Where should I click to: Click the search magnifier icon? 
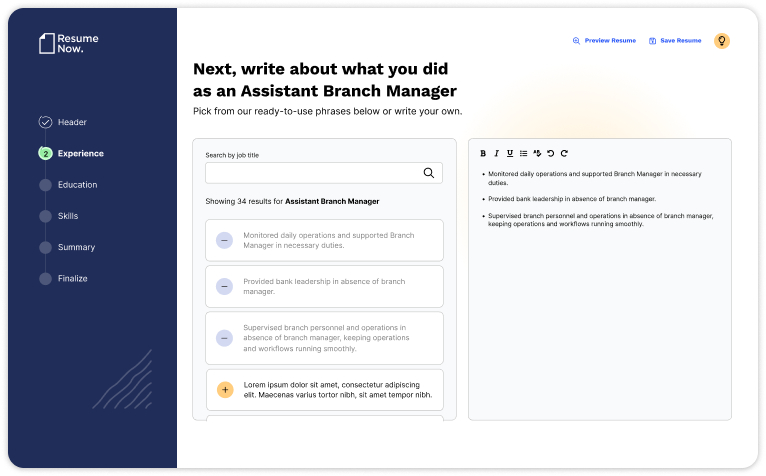click(x=429, y=173)
